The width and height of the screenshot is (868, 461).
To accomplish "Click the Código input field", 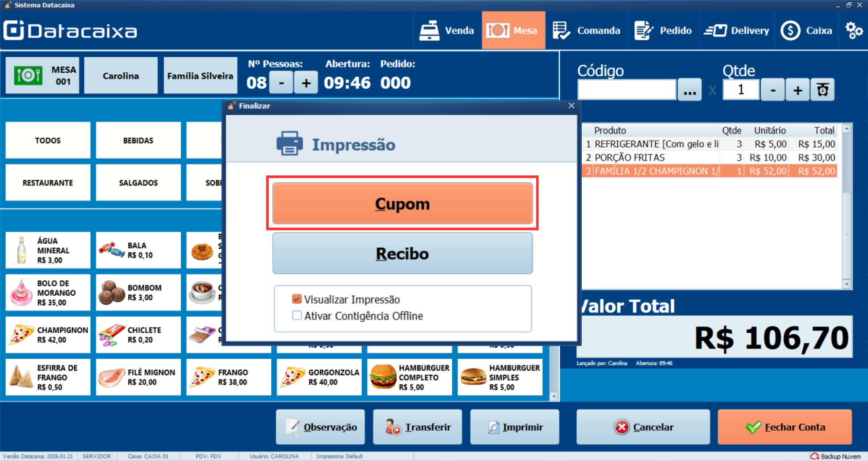I will [626, 90].
